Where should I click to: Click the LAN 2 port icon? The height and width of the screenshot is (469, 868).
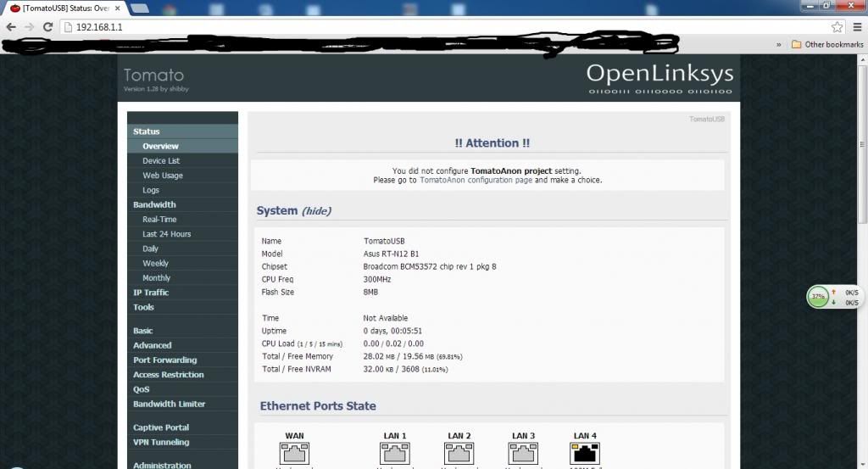(x=459, y=454)
